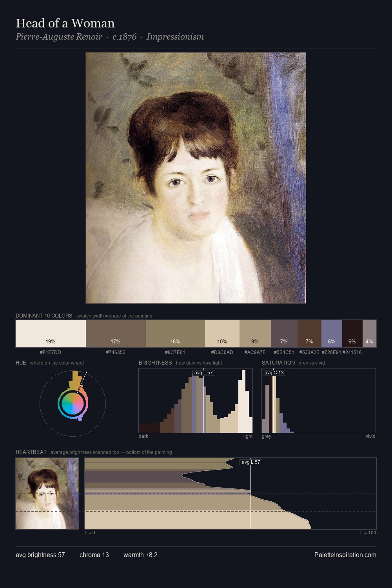Click the 'vivid' axis label under saturation
Screen dimensions: 392x588
coord(370,436)
